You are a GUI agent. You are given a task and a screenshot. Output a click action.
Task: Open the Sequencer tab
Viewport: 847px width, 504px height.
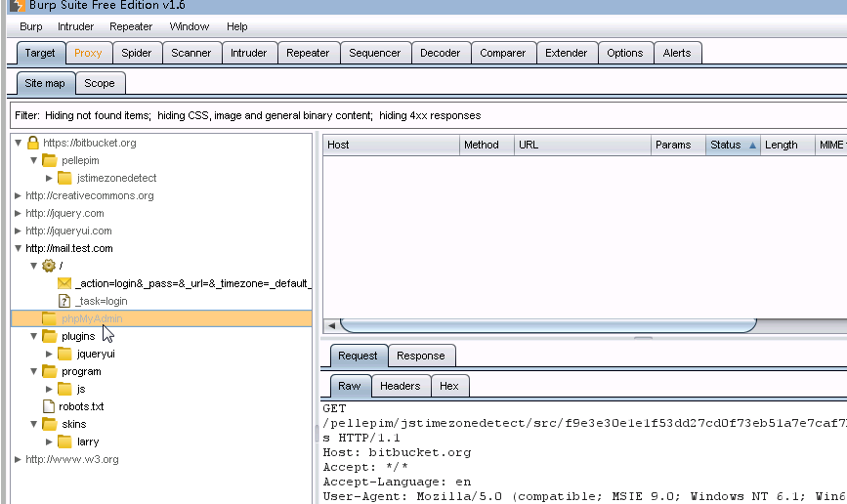[375, 53]
